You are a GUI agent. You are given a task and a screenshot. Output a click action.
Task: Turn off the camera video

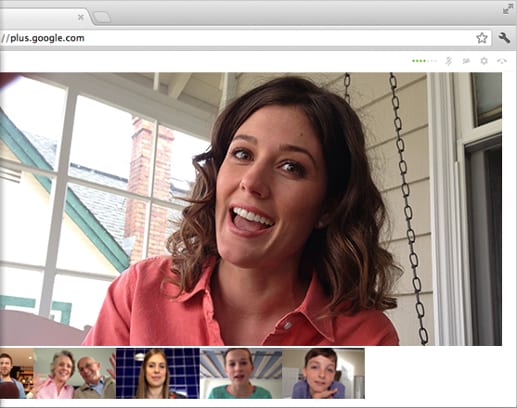pos(466,61)
